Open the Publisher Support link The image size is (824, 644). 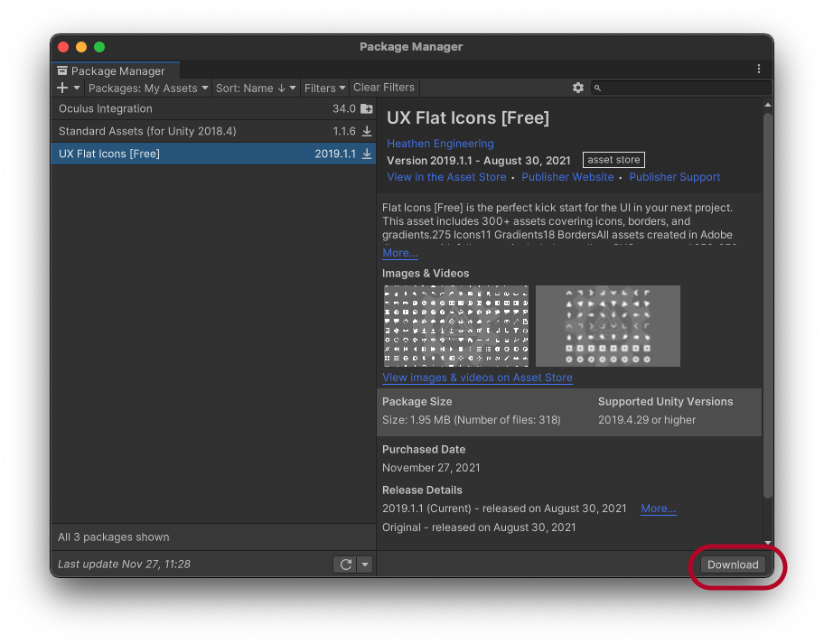675,177
